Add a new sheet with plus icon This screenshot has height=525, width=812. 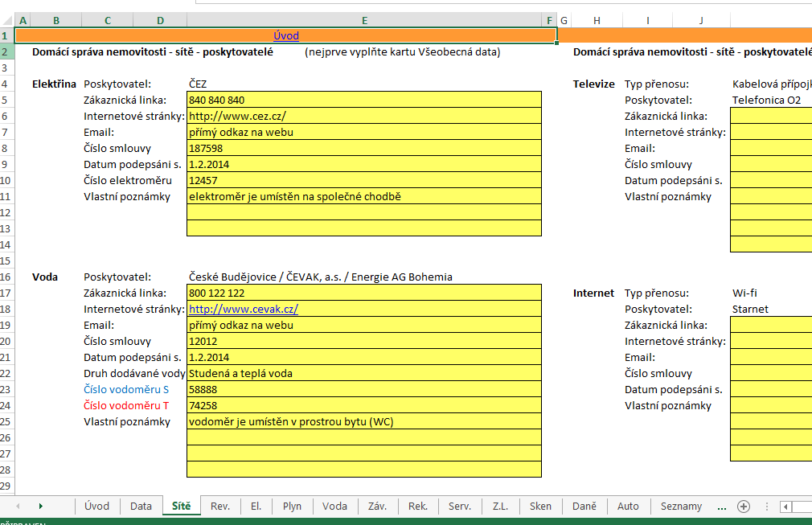pos(744,507)
